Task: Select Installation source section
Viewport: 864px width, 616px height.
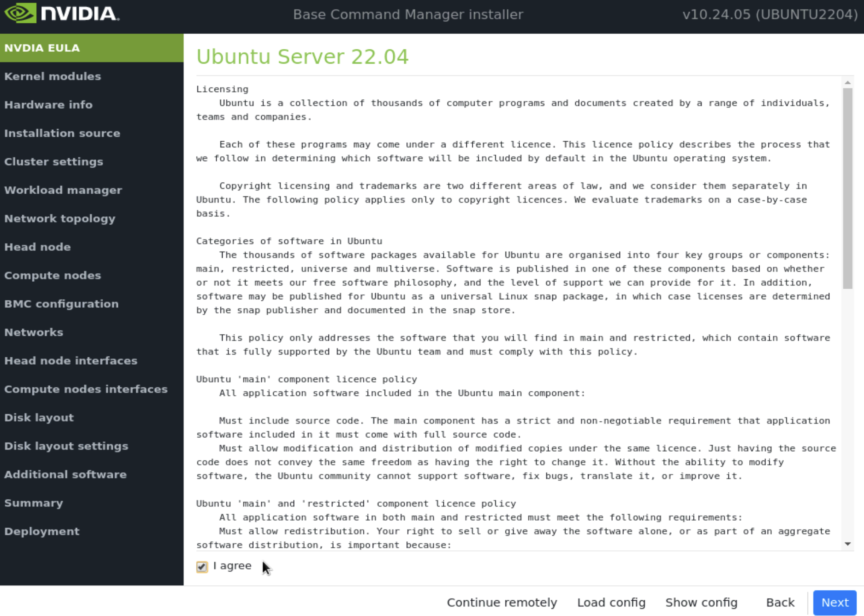Action: (x=62, y=133)
